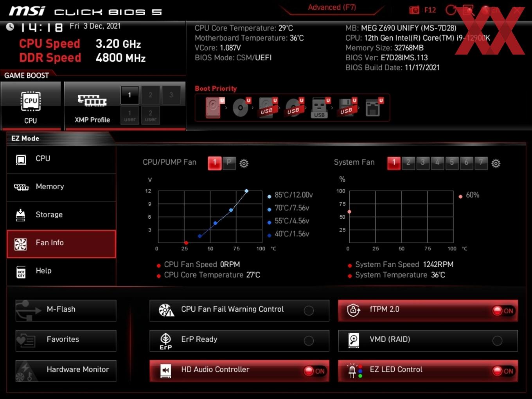Select the network boot device icon
532x399 pixels.
pyautogui.click(x=374, y=107)
